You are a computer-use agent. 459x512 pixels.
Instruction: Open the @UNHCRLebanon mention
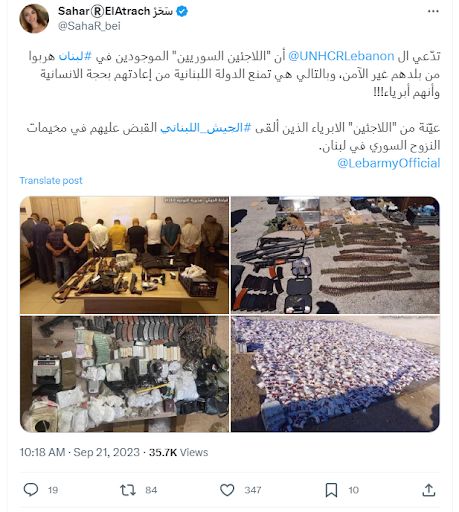[341, 56]
